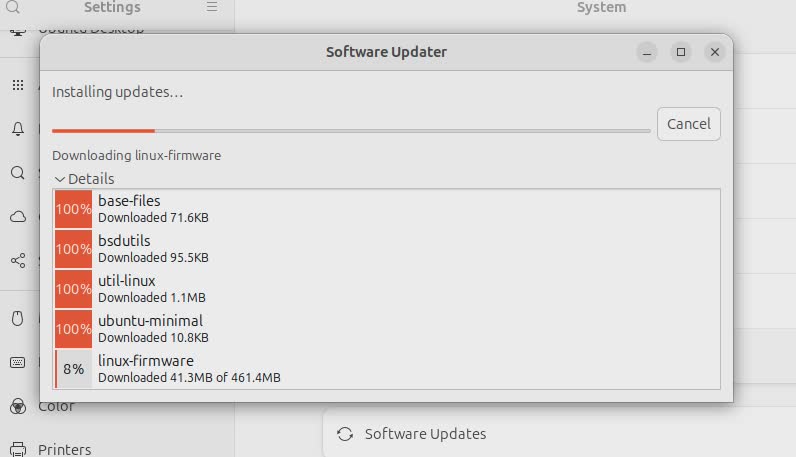Cancel the update installation
The image size is (796, 457).
click(688, 124)
